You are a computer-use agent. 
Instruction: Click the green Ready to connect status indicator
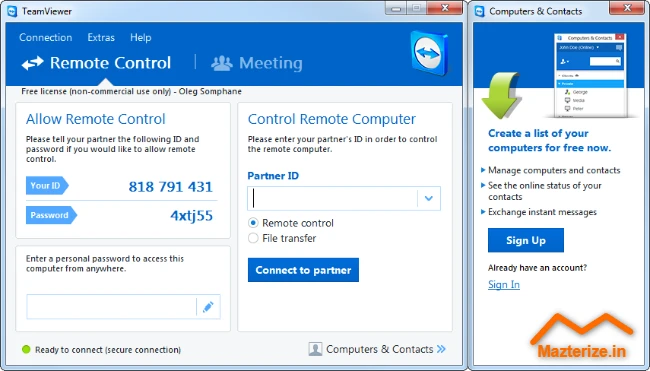pos(26,349)
